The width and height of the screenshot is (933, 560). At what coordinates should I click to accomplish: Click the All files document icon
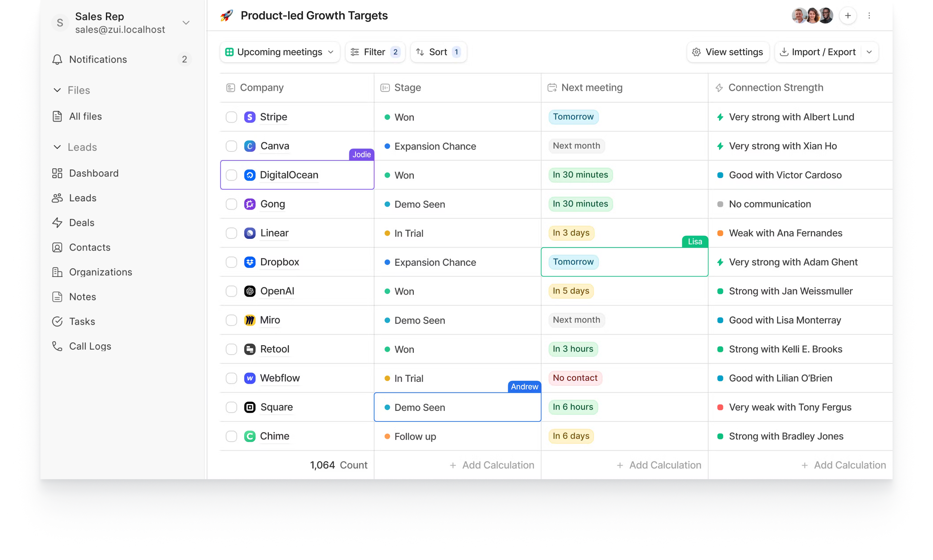[57, 116]
